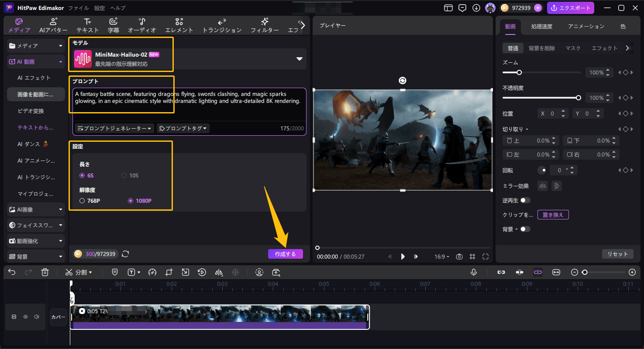644x349 pixels.
Task: Click the microphone voice-over icon
Action: click(474, 272)
